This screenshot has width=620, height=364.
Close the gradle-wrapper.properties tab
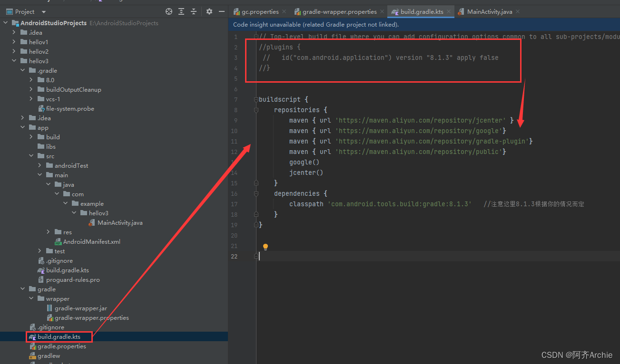[382, 11]
